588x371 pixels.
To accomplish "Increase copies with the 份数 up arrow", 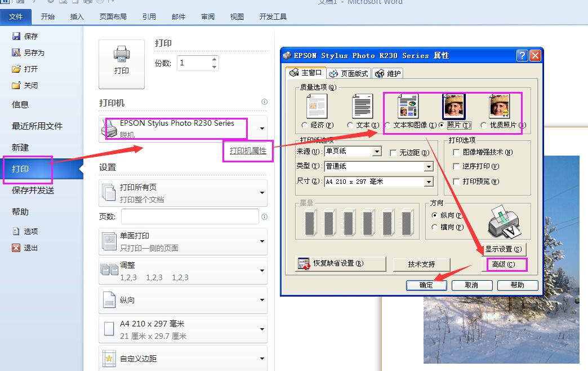I will click(213, 59).
